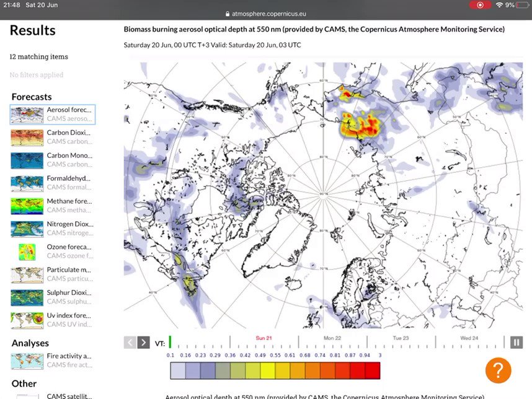Tap the battery status icon
The width and height of the screenshot is (532, 399).
pyautogui.click(x=523, y=5)
